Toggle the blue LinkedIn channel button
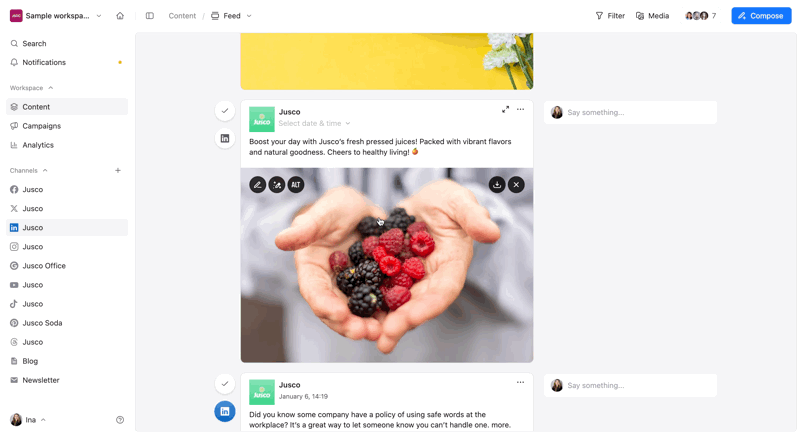Screen dimensions: 800x435 click(x=224, y=411)
